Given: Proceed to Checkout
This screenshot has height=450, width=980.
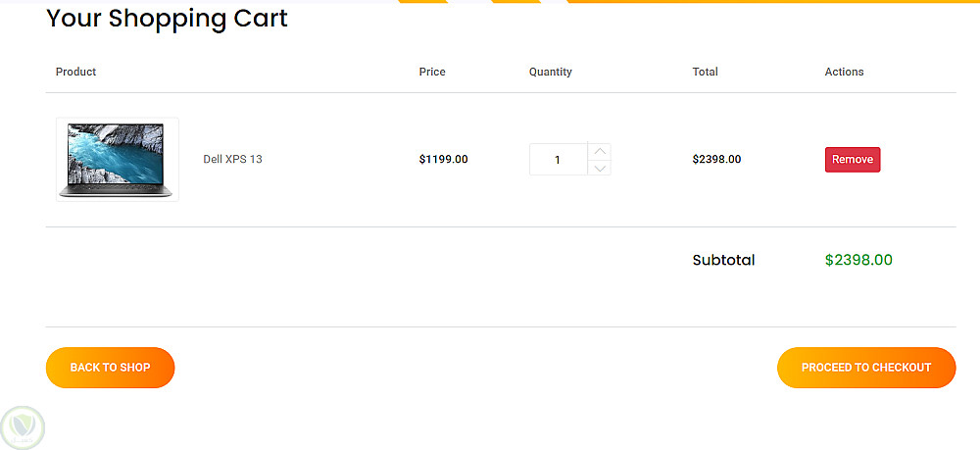Looking at the screenshot, I should [x=865, y=368].
